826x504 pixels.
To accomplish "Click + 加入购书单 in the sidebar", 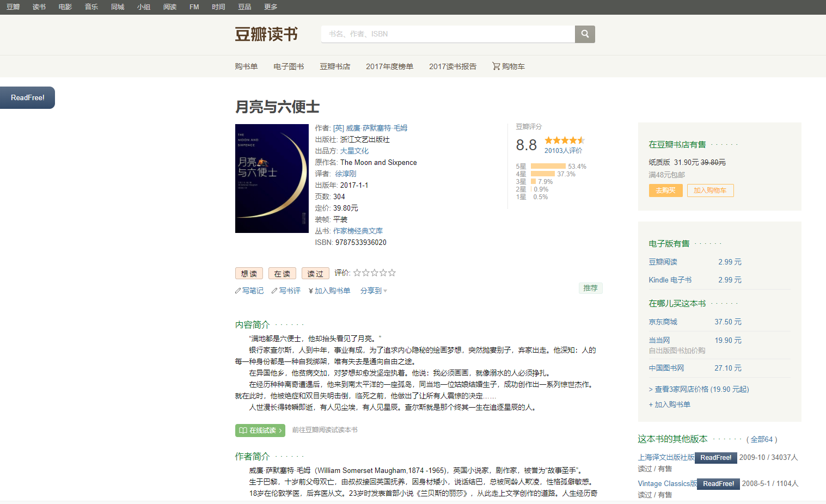I will pyautogui.click(x=669, y=404).
